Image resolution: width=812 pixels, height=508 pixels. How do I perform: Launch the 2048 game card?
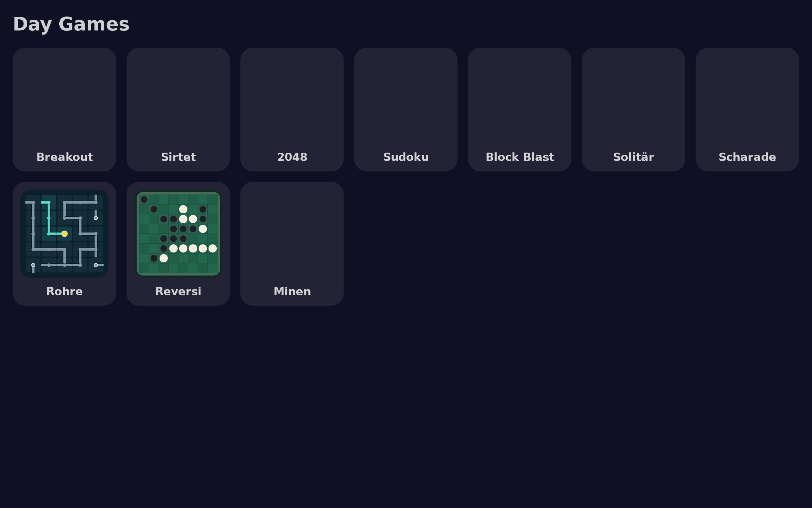292,110
